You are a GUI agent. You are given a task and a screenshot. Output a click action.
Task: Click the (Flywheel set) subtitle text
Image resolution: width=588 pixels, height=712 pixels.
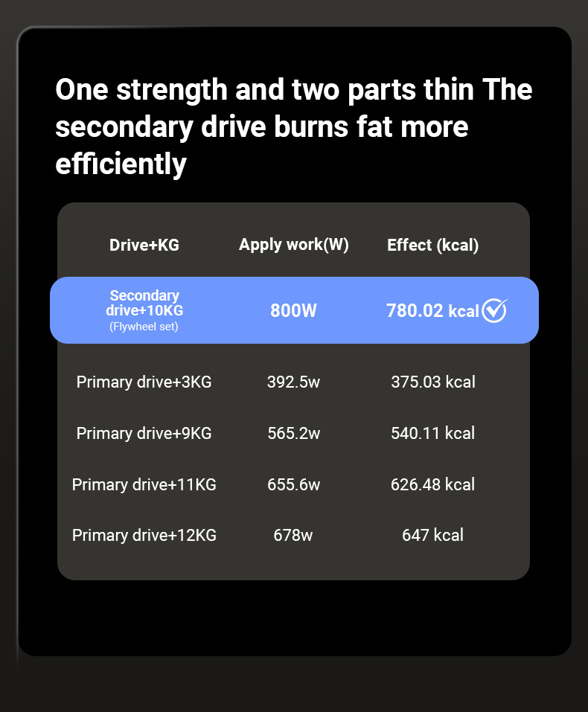(x=144, y=326)
